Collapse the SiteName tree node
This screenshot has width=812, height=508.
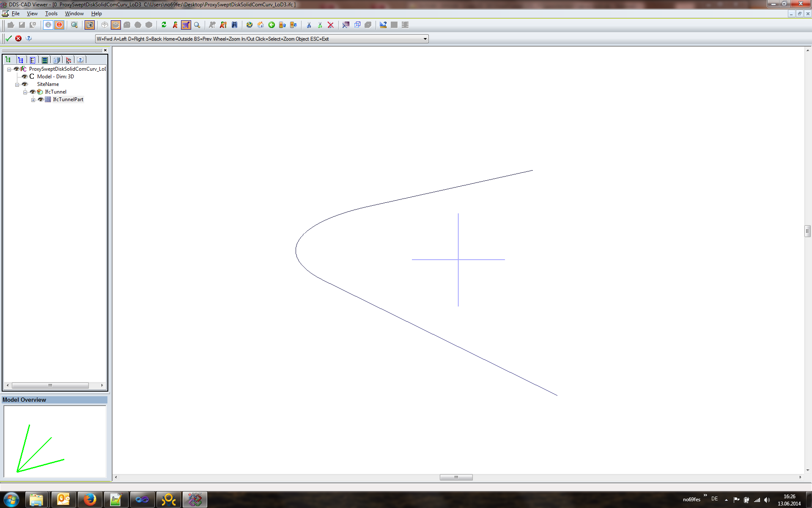click(x=17, y=85)
